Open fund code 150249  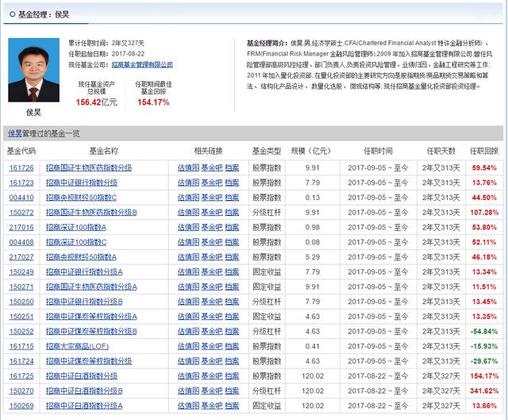point(21,272)
